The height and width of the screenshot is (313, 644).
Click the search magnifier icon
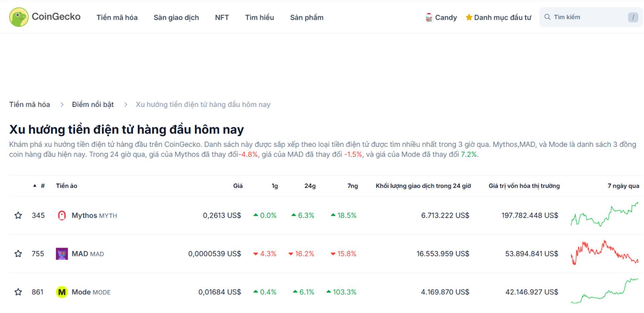point(547,16)
